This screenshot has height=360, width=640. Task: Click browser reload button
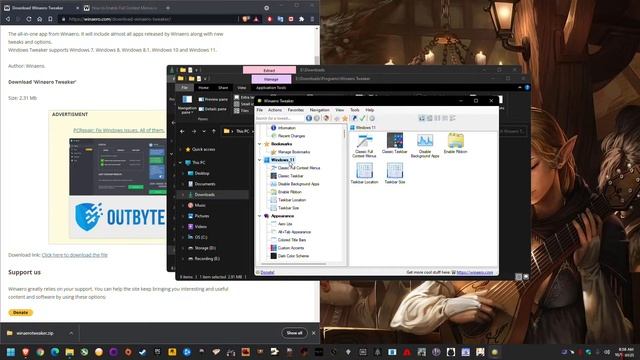[29, 19]
